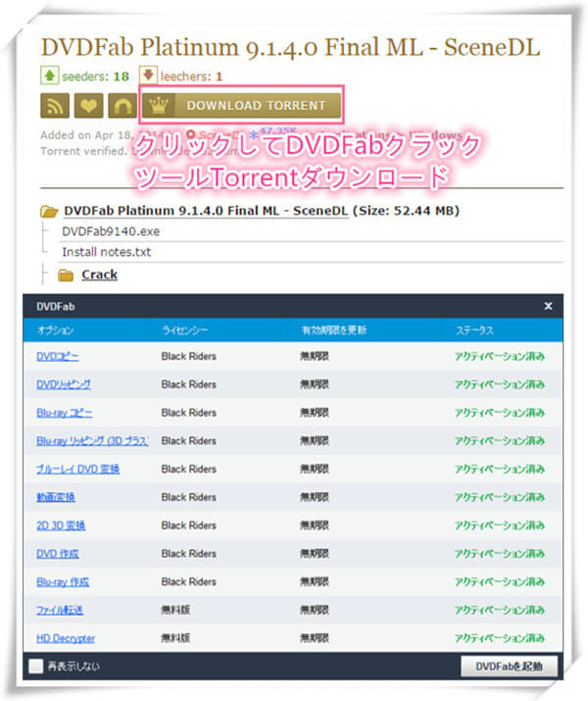Open the 2D 3D 変換 option link
Screen dimensions: 588x701
point(61,526)
